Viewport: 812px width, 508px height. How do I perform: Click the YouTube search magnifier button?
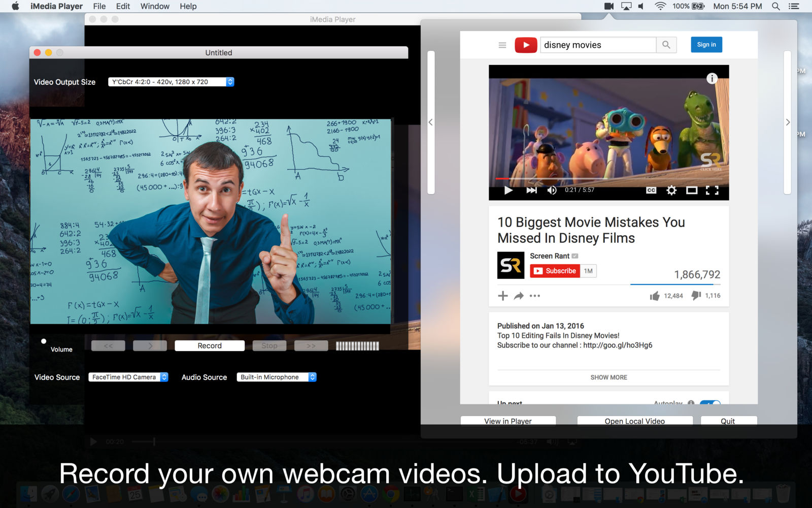pyautogui.click(x=666, y=45)
